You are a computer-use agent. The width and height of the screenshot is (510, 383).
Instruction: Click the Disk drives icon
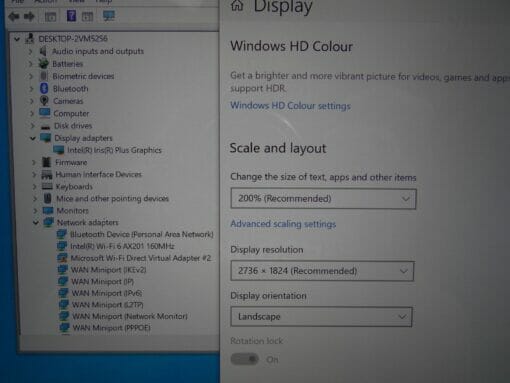click(x=46, y=127)
